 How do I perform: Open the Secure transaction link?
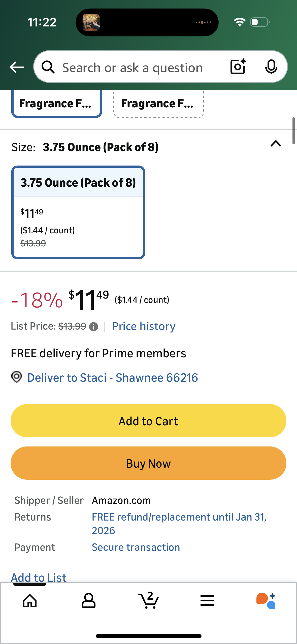coord(136,547)
